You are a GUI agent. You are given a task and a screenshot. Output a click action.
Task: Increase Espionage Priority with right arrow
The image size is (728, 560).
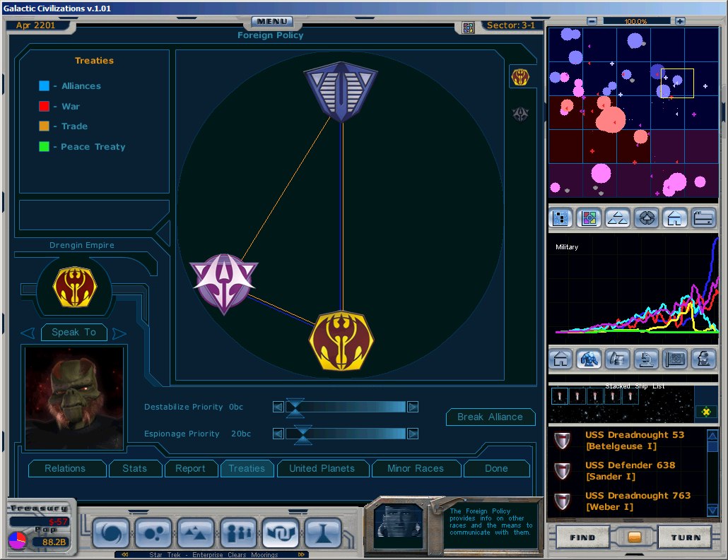[x=413, y=434]
